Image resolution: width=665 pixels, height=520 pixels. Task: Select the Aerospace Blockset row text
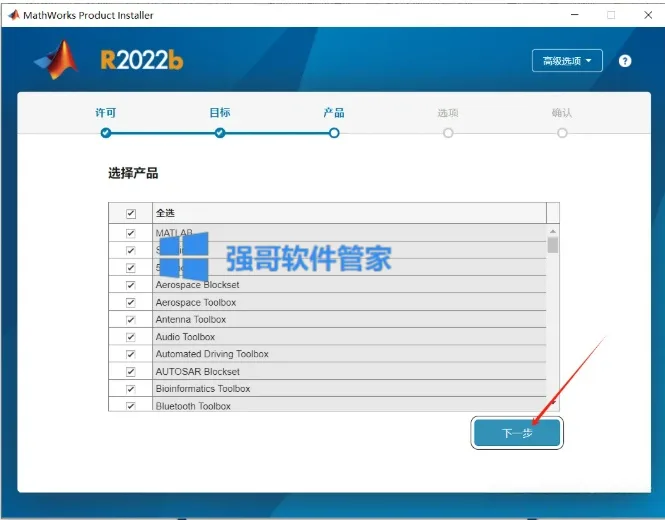pyautogui.click(x=197, y=285)
